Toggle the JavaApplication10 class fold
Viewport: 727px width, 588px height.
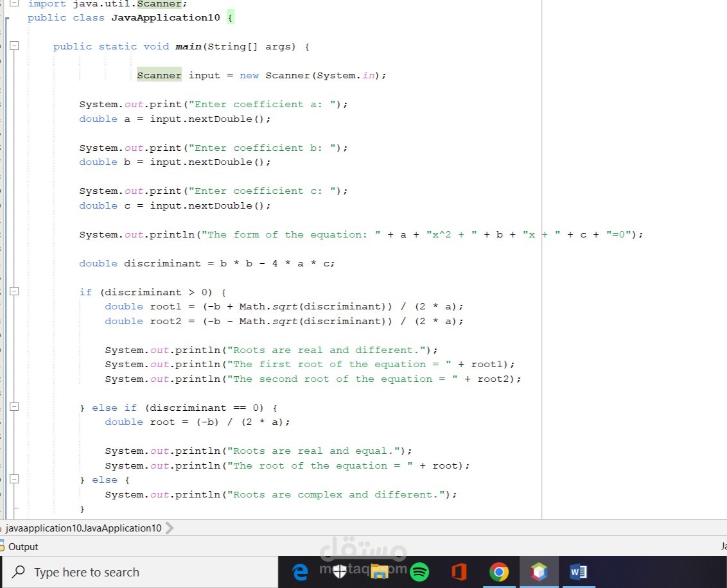click(6, 17)
